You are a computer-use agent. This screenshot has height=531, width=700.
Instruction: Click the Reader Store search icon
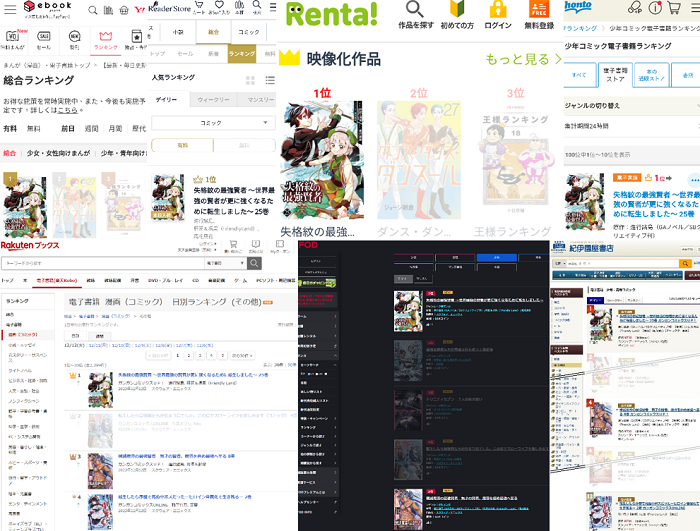point(257,5)
